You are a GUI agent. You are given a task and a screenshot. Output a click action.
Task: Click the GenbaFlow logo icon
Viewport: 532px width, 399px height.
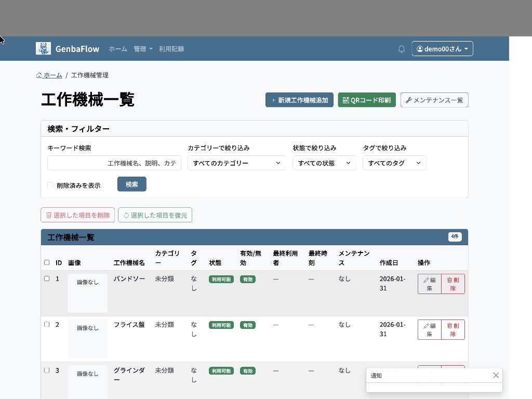43,48
